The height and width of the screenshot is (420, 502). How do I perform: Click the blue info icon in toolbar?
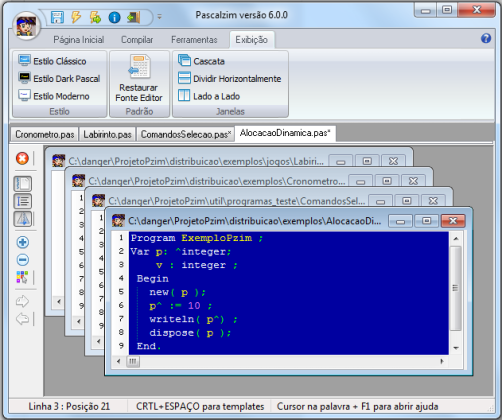114,17
